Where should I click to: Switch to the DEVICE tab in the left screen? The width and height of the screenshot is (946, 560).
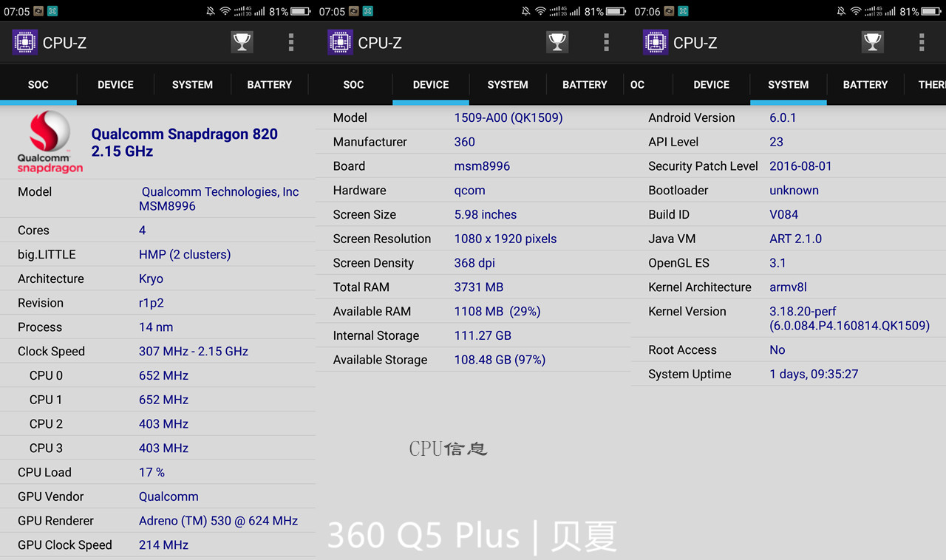point(115,84)
